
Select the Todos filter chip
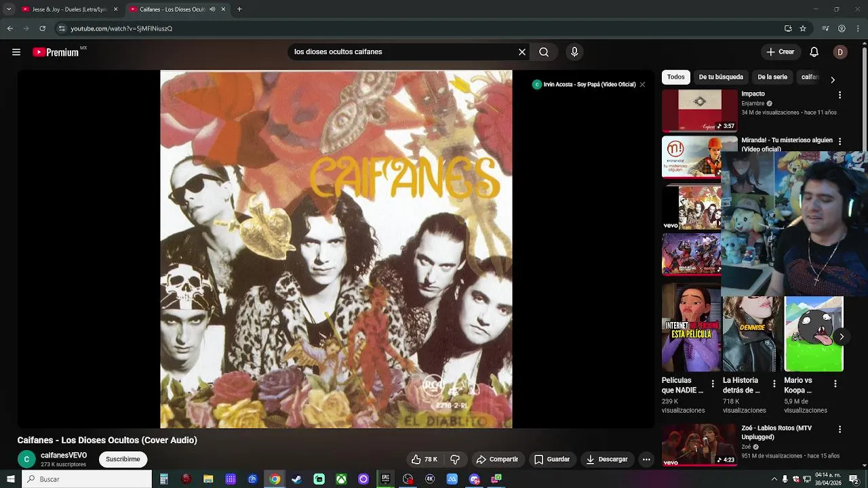pos(676,77)
